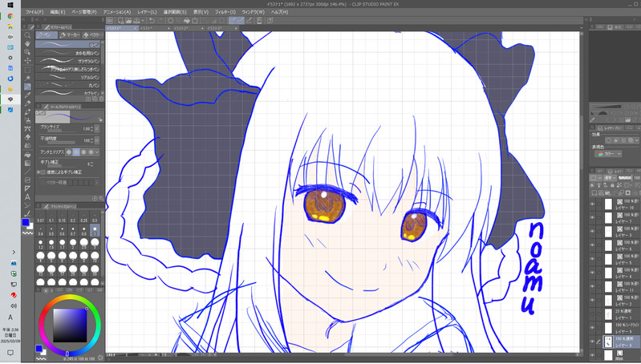The width and height of the screenshot is (641, 364).
Task: Toggle visibility of レイヤー 6
Action: coord(592,245)
